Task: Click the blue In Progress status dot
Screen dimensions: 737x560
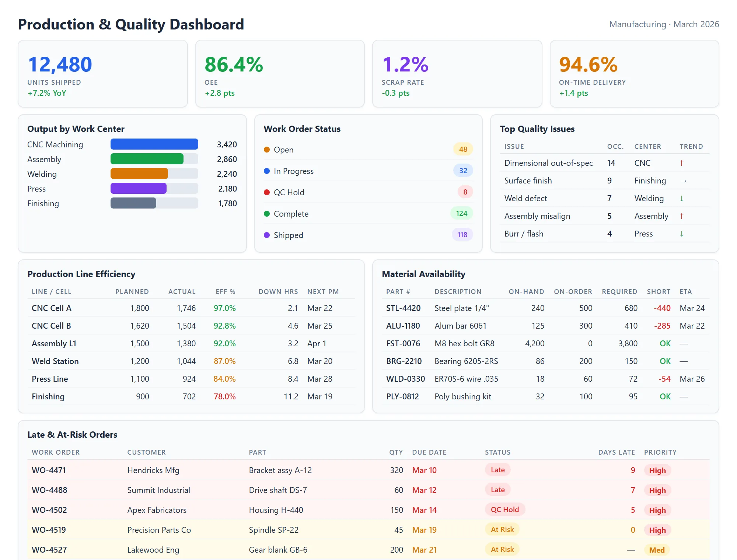Action: click(267, 171)
